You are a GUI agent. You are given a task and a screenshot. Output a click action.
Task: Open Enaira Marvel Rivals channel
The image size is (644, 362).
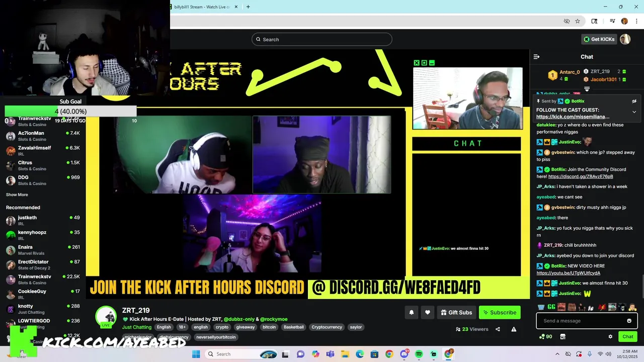[x=43, y=249]
